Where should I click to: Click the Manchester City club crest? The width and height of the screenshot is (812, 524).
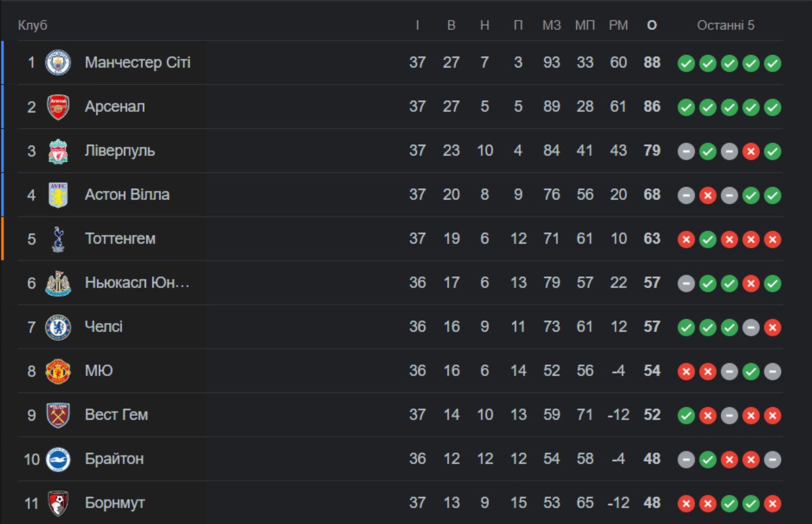pos(58,63)
